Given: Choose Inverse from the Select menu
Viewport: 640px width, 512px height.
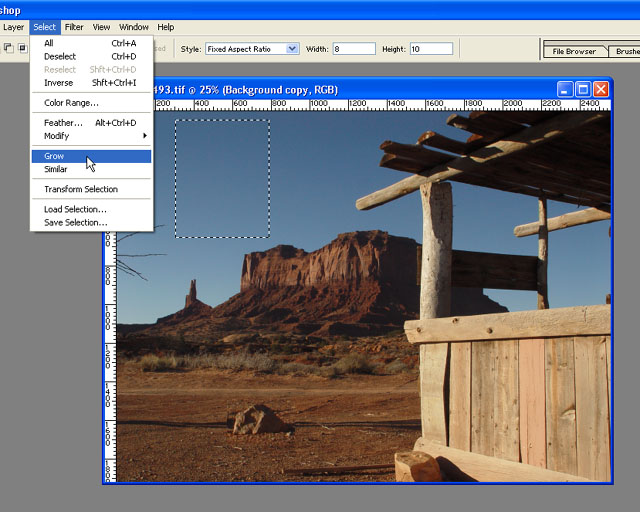Looking at the screenshot, I should (91, 82).
